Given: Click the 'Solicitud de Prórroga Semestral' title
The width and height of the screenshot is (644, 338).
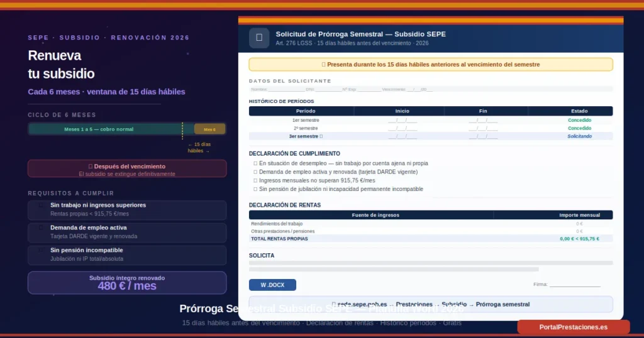Looking at the screenshot, I should 360,34.
